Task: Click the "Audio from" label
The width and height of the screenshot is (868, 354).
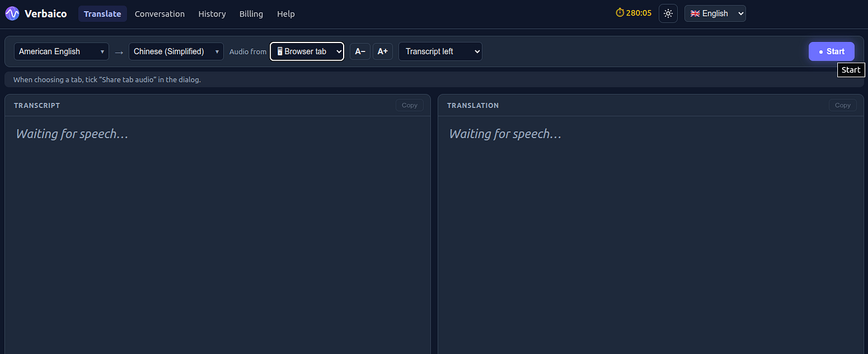Action: tap(248, 52)
